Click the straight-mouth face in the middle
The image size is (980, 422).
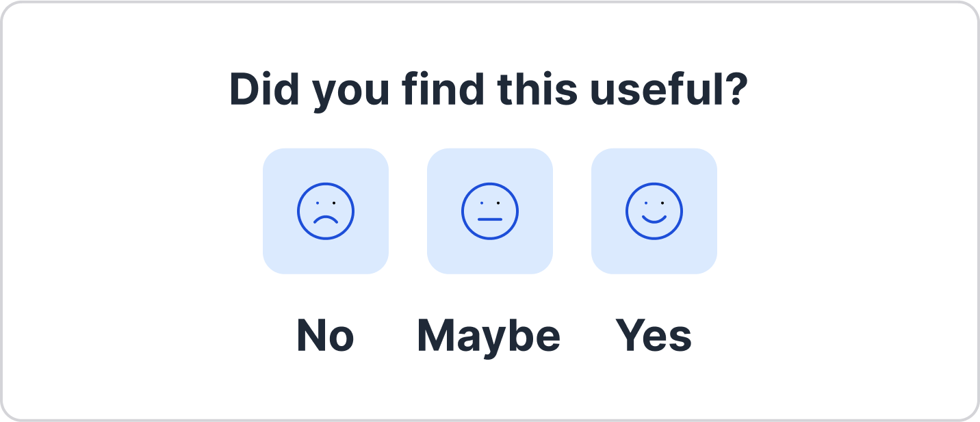[490, 210]
